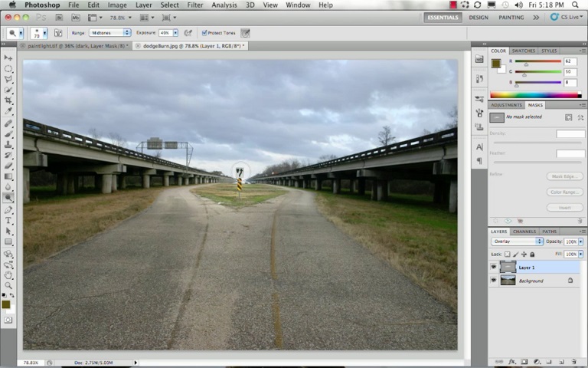Open the Filter menu
Image resolution: width=588 pixels, height=368 pixels.
tap(195, 5)
